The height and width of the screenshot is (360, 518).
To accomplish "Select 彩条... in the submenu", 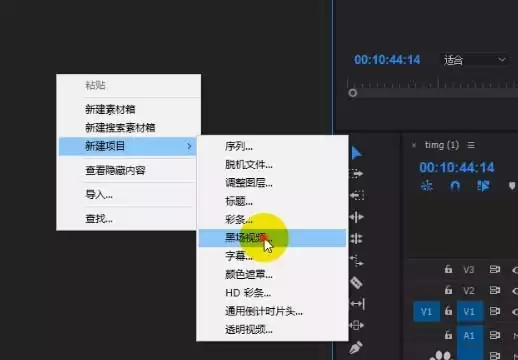I will (272, 219).
